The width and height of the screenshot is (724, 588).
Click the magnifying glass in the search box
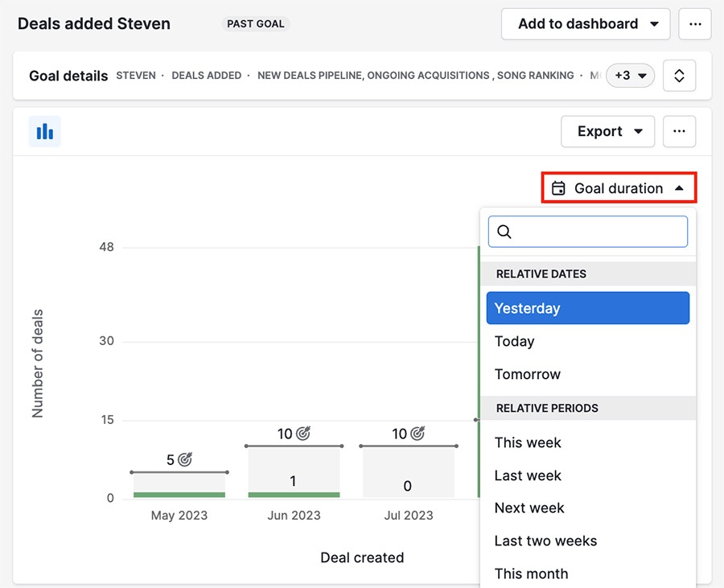(x=504, y=232)
